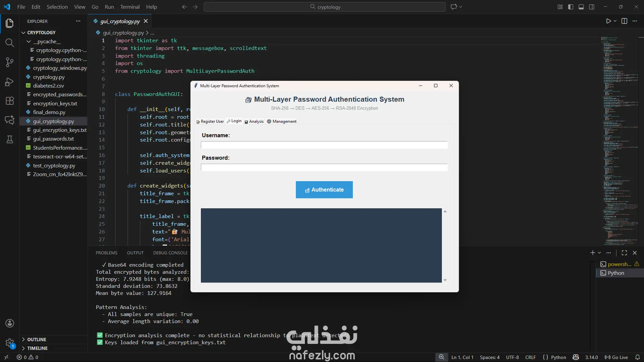
Task: Focus the Password input field
Action: [324, 167]
